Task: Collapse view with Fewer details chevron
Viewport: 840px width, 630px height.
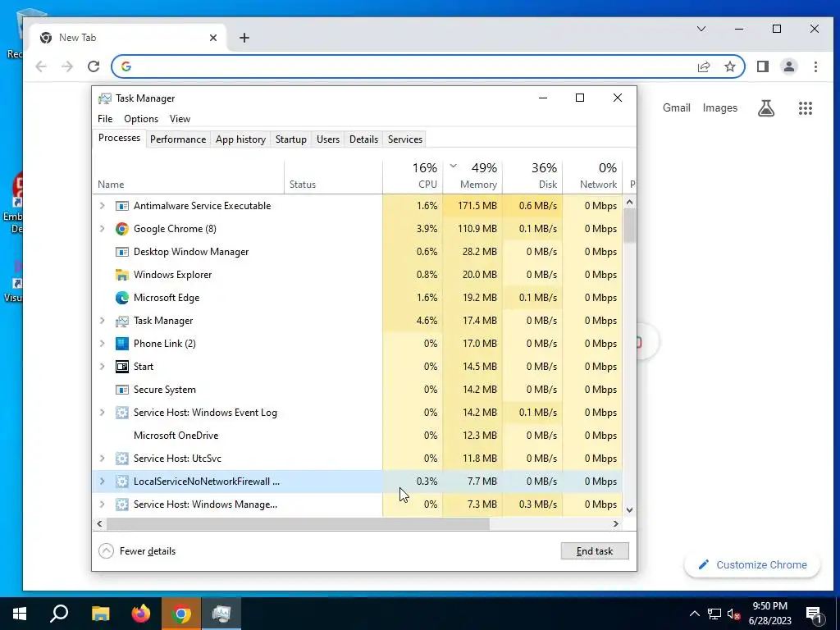Action: coord(106,550)
